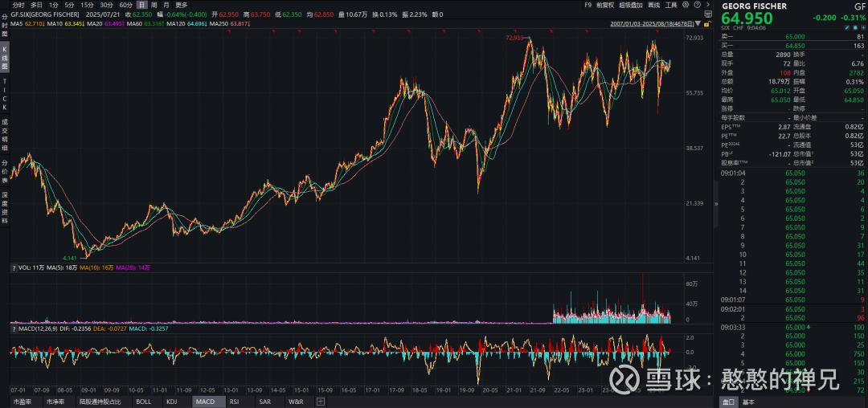
Task: Click the VOL panel question mark icon
Action: (14, 267)
